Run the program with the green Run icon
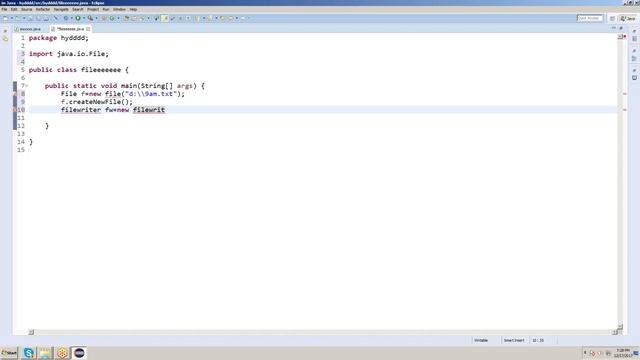This screenshot has height=360, width=640. pyautogui.click(x=78, y=18)
